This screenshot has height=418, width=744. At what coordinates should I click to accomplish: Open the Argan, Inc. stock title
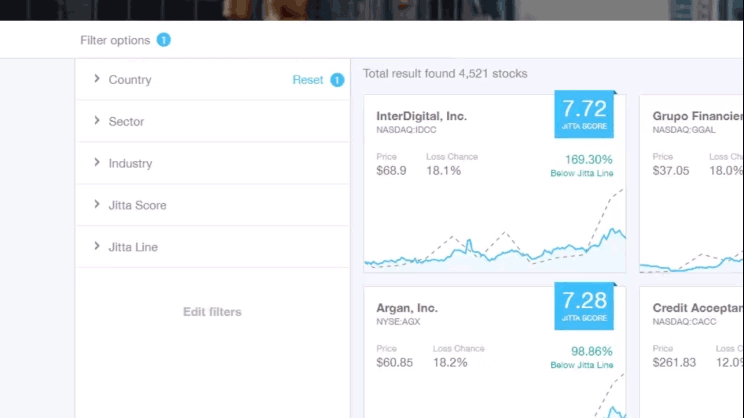407,308
